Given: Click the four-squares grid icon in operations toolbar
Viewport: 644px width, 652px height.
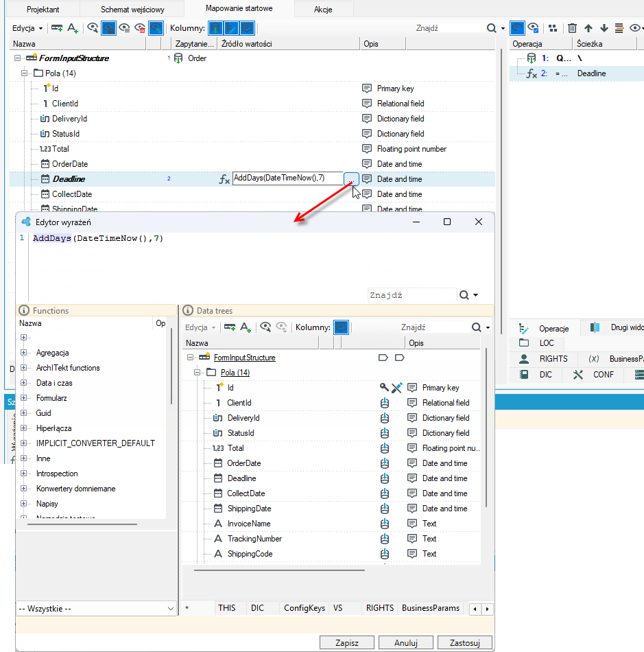Looking at the screenshot, I should 553,28.
